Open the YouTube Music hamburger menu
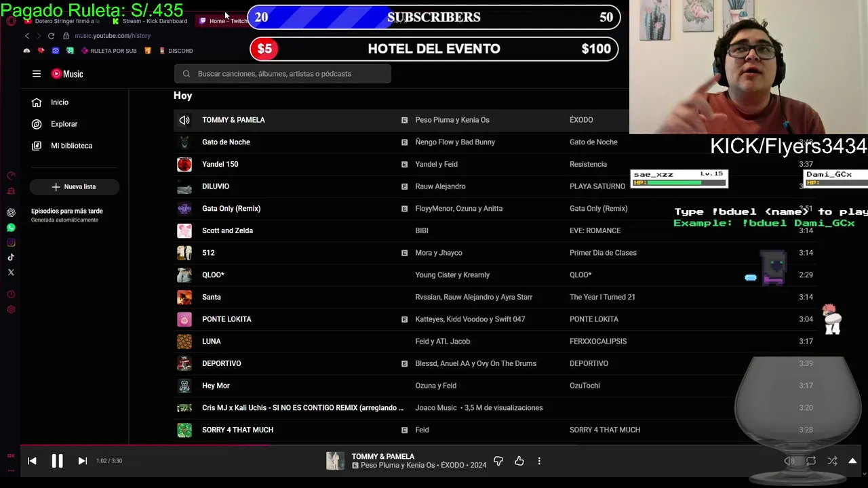868x488 pixels. point(37,74)
